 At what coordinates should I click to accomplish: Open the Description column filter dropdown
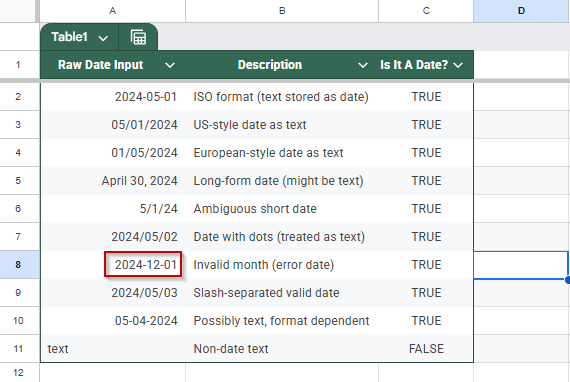[362, 65]
